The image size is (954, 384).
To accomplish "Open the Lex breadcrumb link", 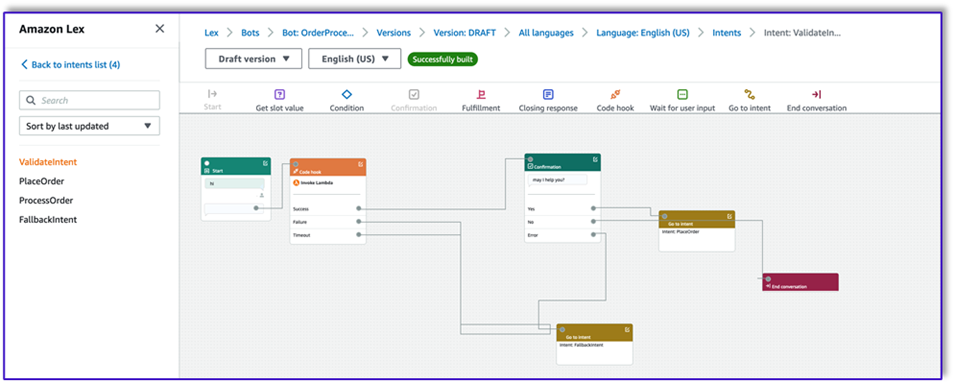I will 211,33.
